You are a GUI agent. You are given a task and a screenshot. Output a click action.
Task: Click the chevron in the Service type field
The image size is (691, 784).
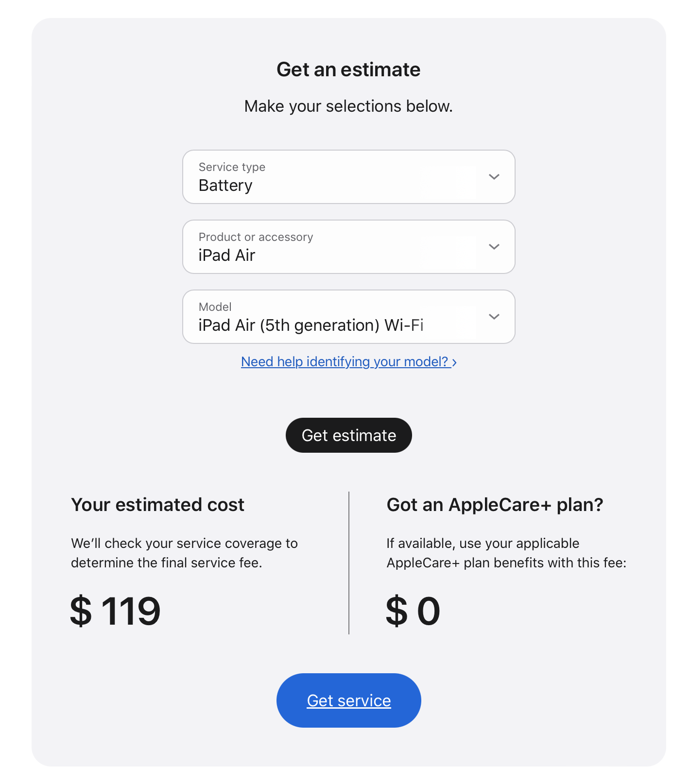[x=494, y=177]
